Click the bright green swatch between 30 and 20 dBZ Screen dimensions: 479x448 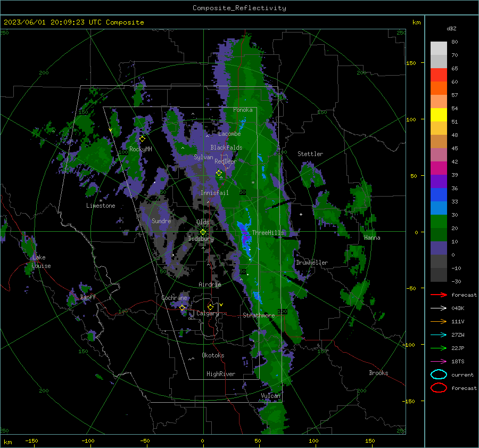click(439, 222)
